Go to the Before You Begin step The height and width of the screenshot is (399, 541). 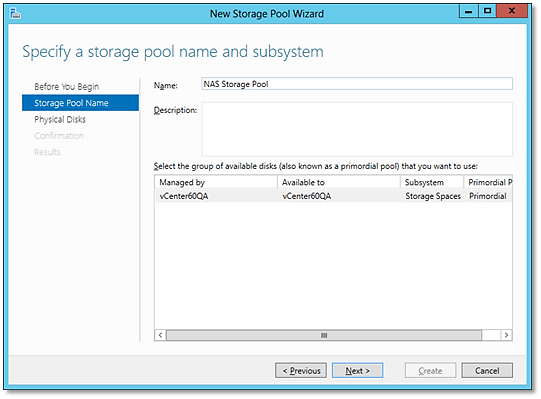point(67,87)
